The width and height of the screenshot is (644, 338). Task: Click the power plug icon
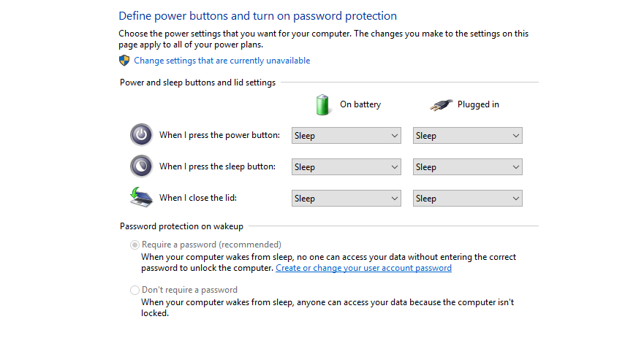[x=441, y=105]
